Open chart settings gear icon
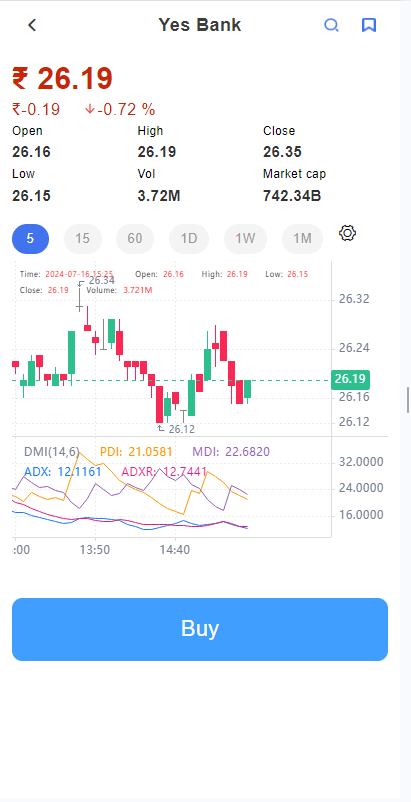Screen dimensions: 411x802 pyautogui.click(x=347, y=233)
